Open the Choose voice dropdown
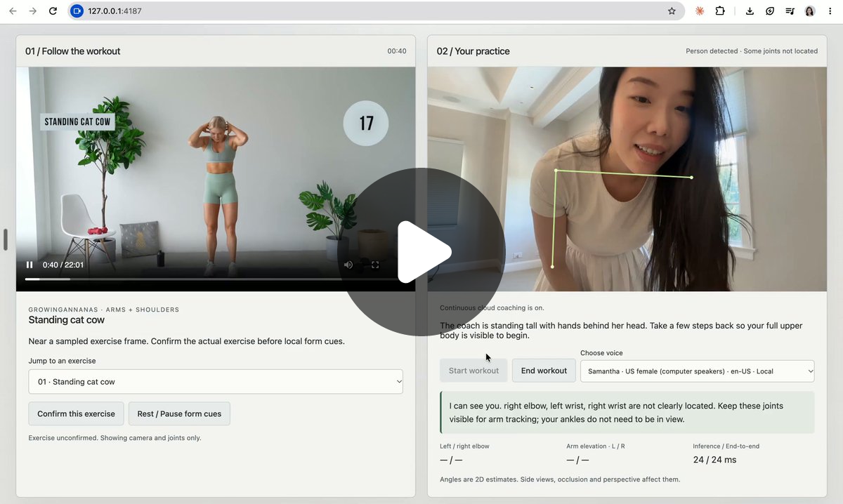The height and width of the screenshot is (504, 843). pos(698,371)
